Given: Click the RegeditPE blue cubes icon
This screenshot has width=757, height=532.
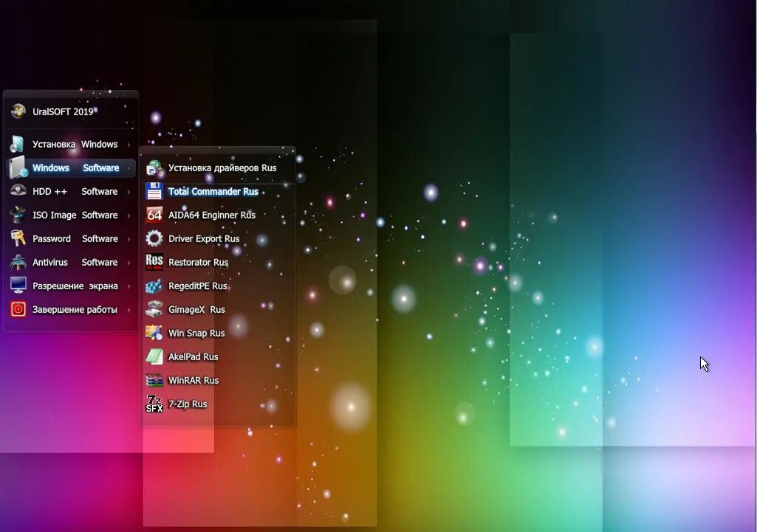Looking at the screenshot, I should [x=154, y=286].
